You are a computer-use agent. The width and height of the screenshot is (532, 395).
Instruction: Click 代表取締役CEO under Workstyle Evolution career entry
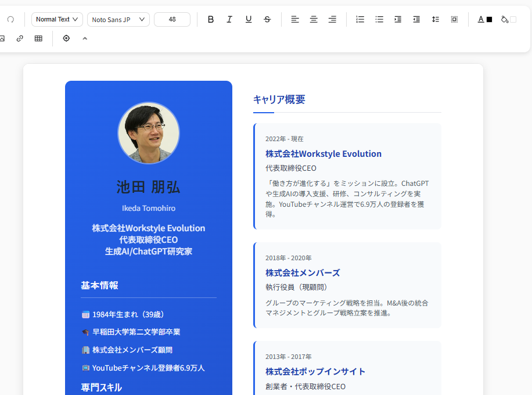(x=291, y=168)
